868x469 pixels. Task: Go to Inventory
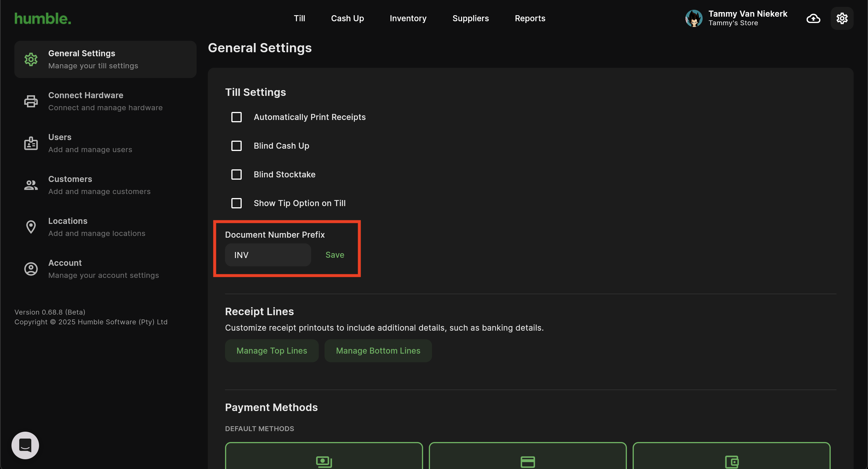pyautogui.click(x=408, y=18)
